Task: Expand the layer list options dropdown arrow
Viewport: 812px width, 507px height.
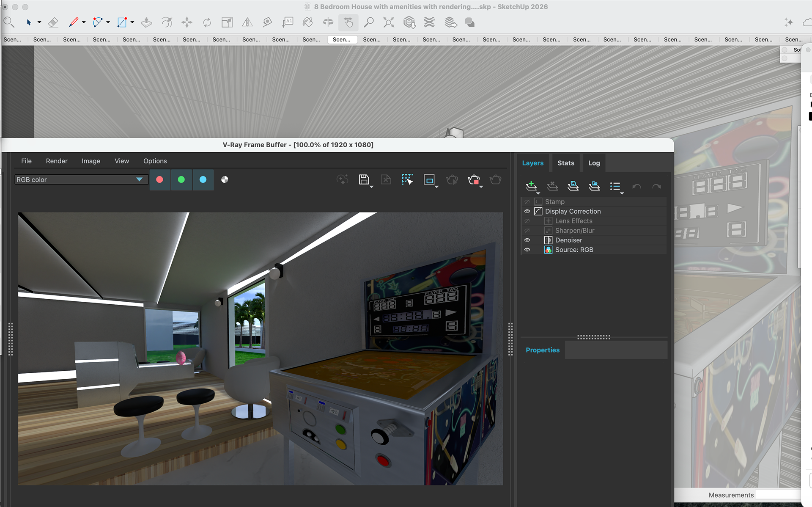Action: (x=622, y=193)
